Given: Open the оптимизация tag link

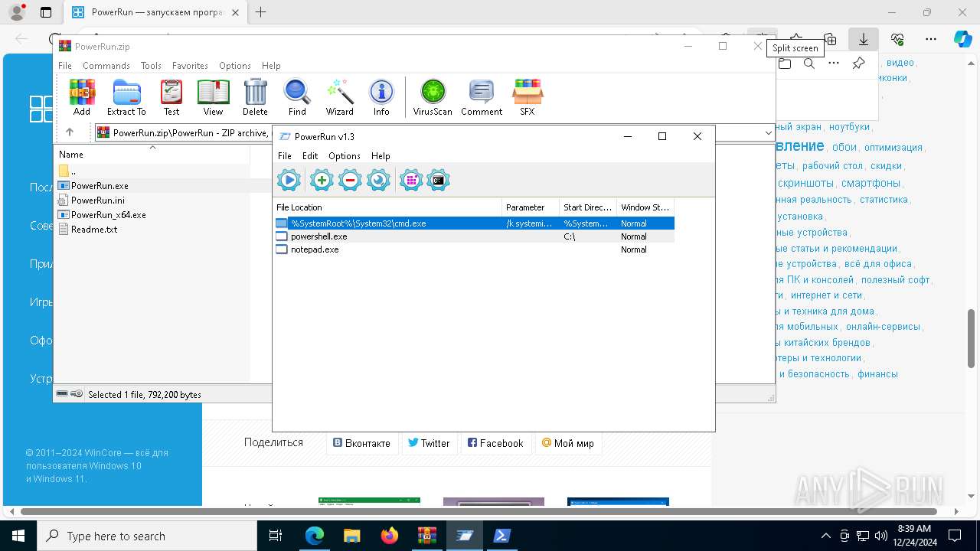Looking at the screenshot, I should [x=893, y=147].
